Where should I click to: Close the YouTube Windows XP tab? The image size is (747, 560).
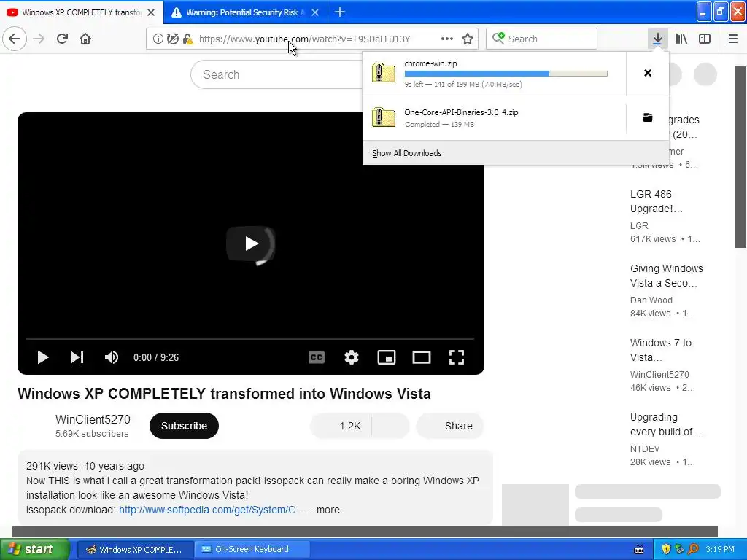click(x=151, y=12)
